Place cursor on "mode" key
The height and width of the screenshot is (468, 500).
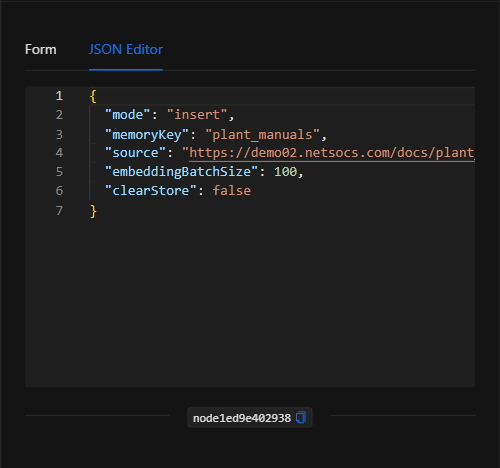tap(128, 115)
